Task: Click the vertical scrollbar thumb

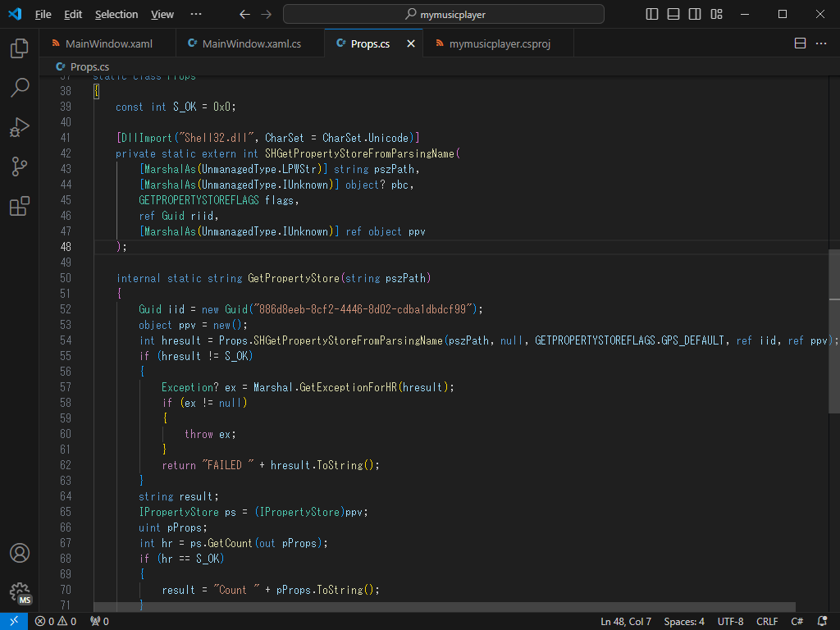Action: click(x=834, y=331)
